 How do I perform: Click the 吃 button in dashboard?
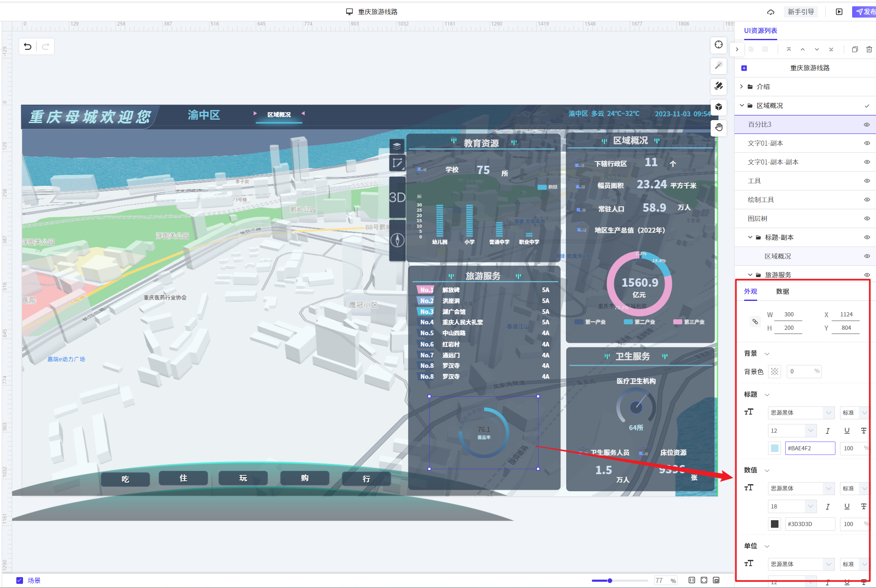tap(126, 479)
